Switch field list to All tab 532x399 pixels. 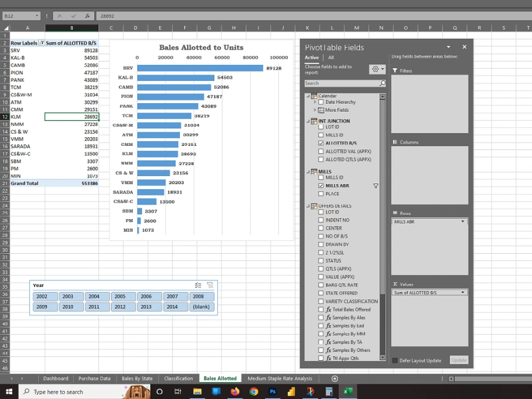point(331,57)
